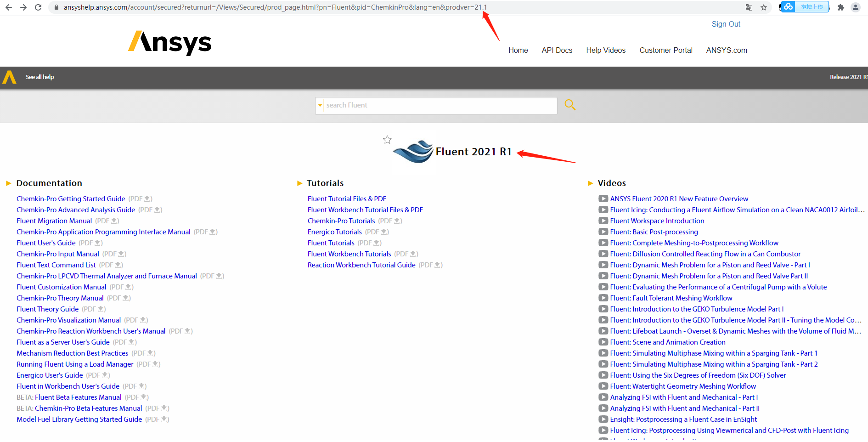Open the API Docs menu item
Image resolution: width=868 pixels, height=442 pixels.
point(557,51)
